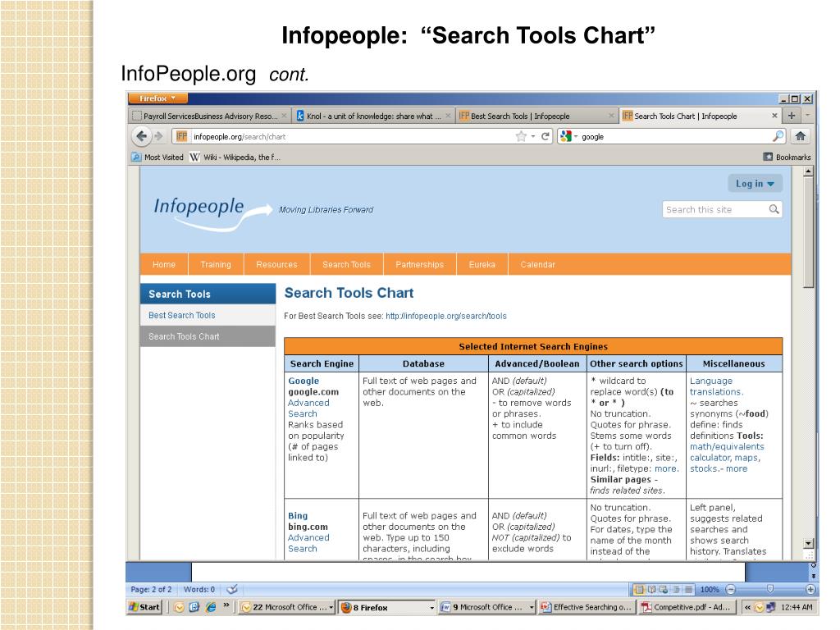The height and width of the screenshot is (630, 840).
Task: Open Effective Searching taskbar item
Action: point(587,607)
